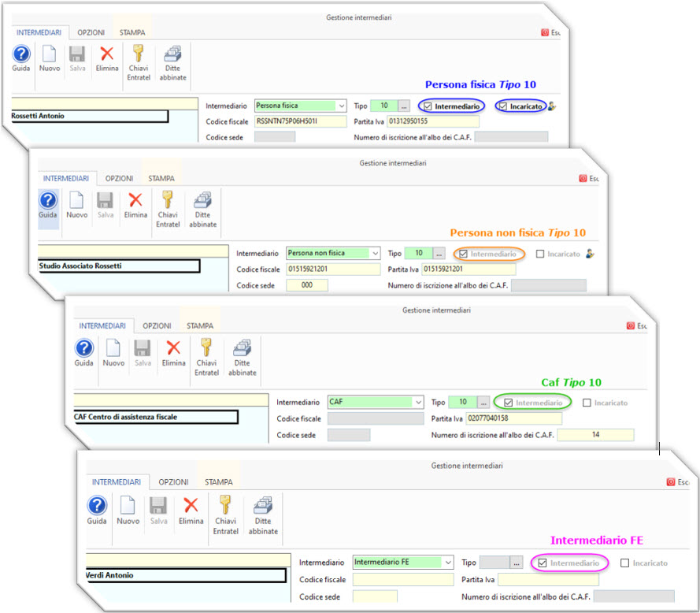The width and height of the screenshot is (700, 613).
Task: Switch to OPZIONI tab in Intermediario FE window
Action: click(x=174, y=482)
